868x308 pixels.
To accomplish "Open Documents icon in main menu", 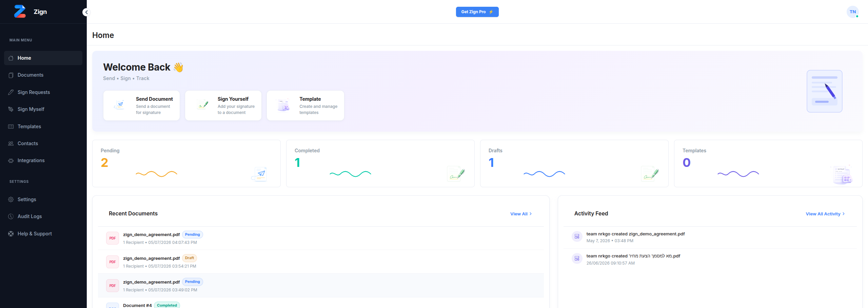I will [11, 75].
